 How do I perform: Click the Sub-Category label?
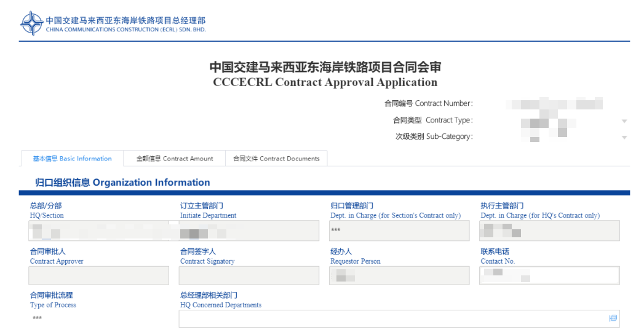click(x=434, y=136)
